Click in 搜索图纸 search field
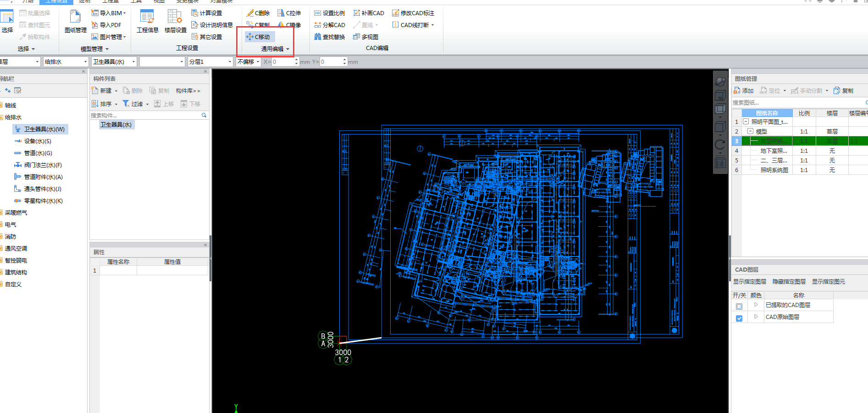Viewport: 868px width, 413px height. pos(798,103)
